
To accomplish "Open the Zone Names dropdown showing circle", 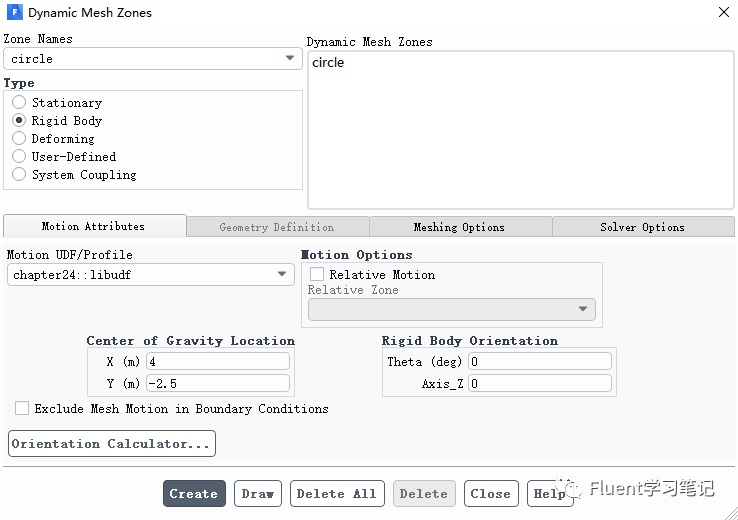I will point(152,59).
